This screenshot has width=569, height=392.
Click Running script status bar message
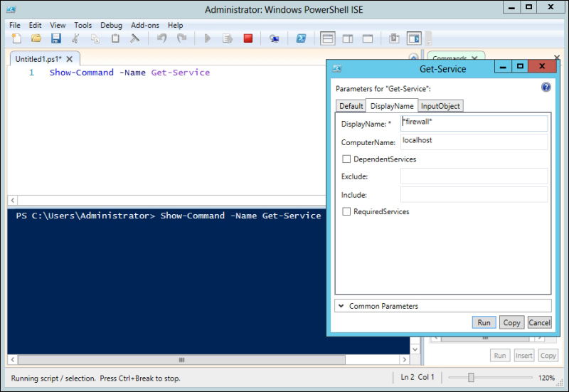point(95,378)
